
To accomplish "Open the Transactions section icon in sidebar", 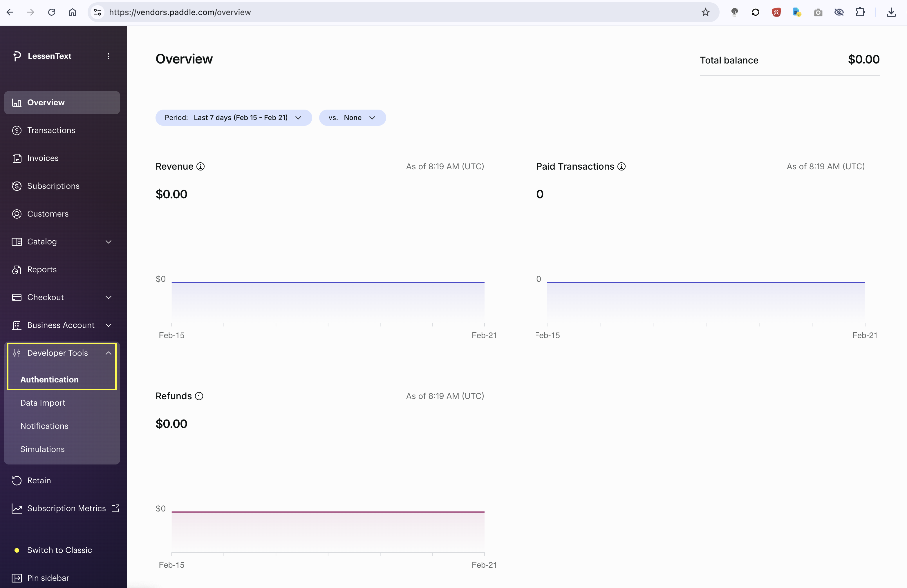I will click(17, 130).
